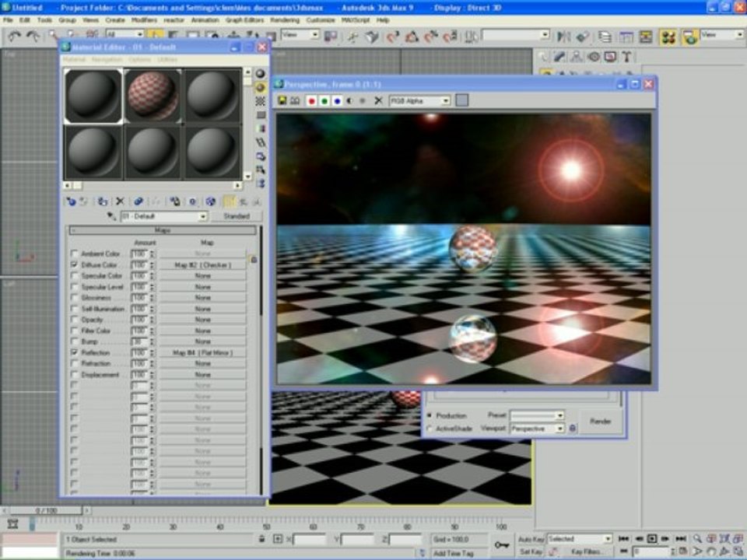747x560 pixels.
Task: Click Sample Type sphere icon in Material Editor
Action: click(260, 74)
